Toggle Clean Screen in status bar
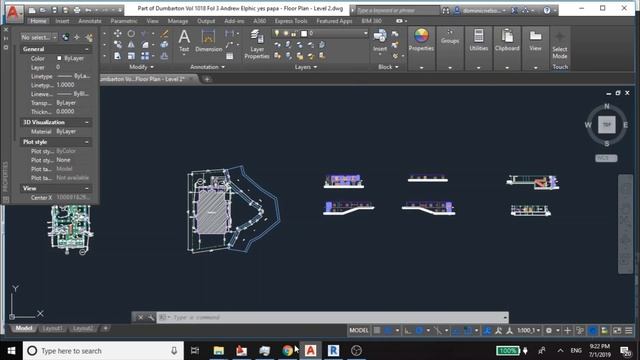 coord(617,330)
